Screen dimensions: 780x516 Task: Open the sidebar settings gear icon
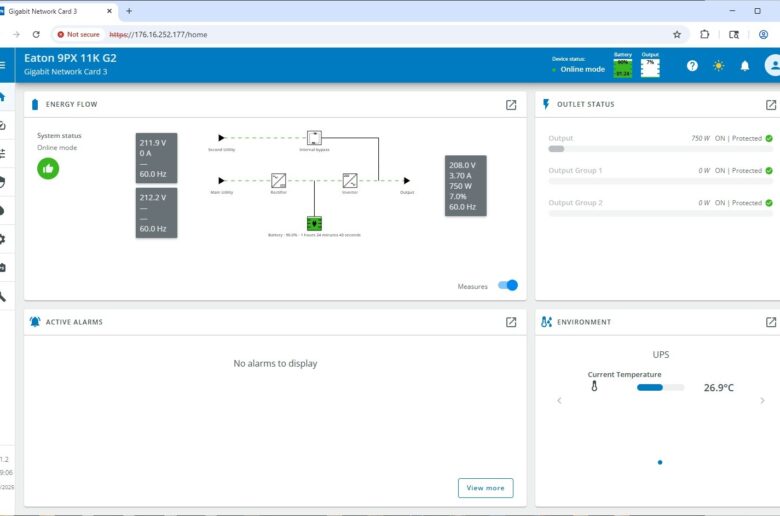click(3, 239)
